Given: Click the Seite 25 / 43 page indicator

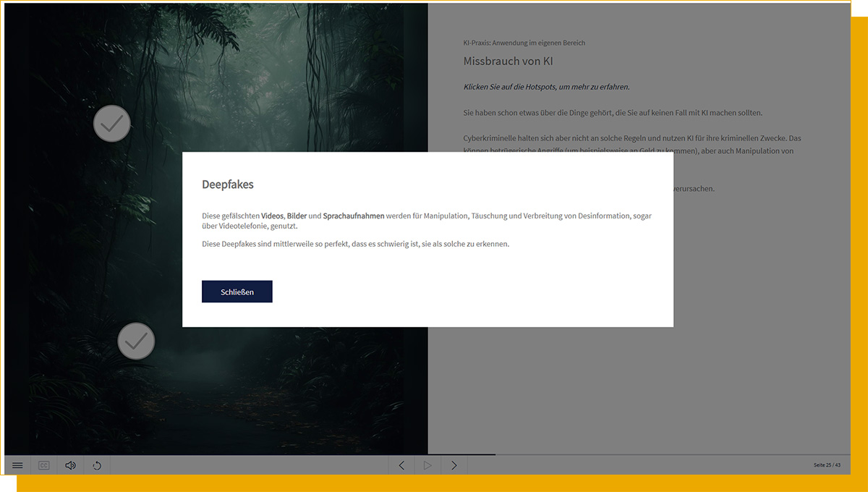Looking at the screenshot, I should (x=827, y=465).
